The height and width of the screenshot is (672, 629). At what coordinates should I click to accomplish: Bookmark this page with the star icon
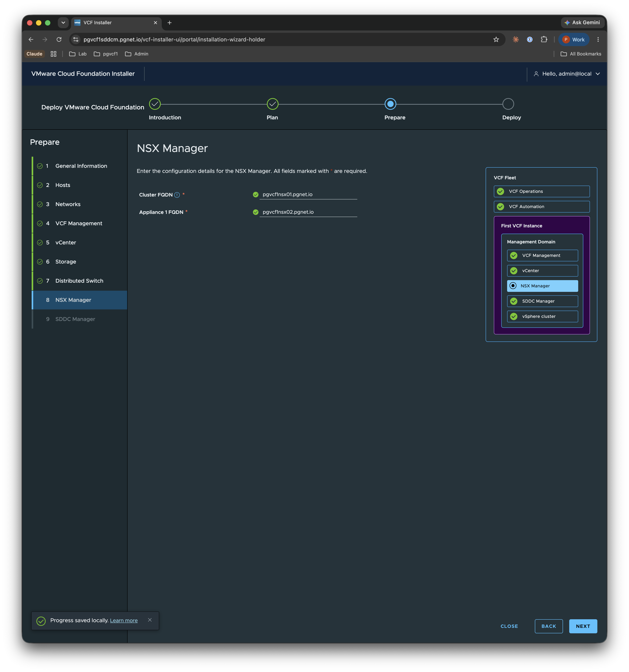point(496,39)
